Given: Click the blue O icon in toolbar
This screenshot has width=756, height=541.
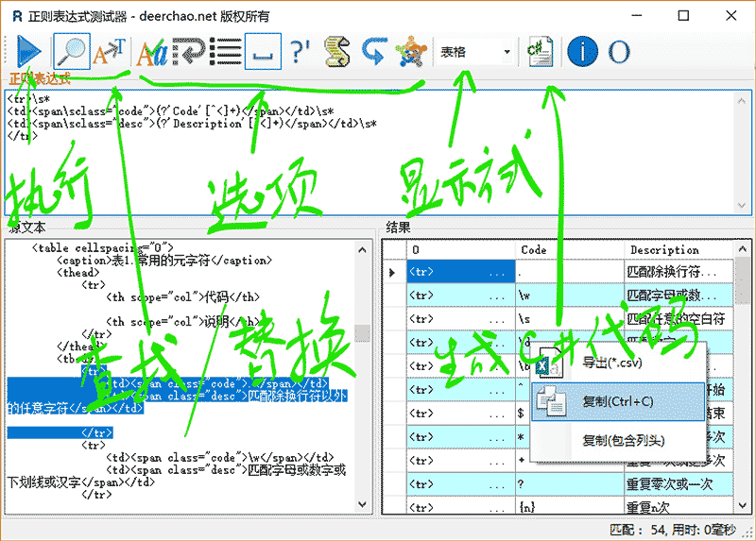Looking at the screenshot, I should (619, 52).
